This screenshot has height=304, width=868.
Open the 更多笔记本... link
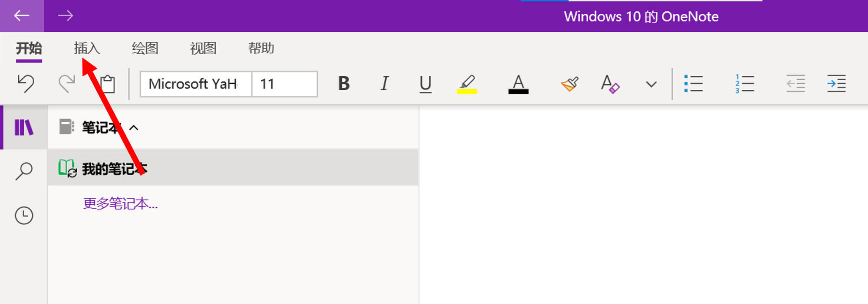click(x=121, y=203)
